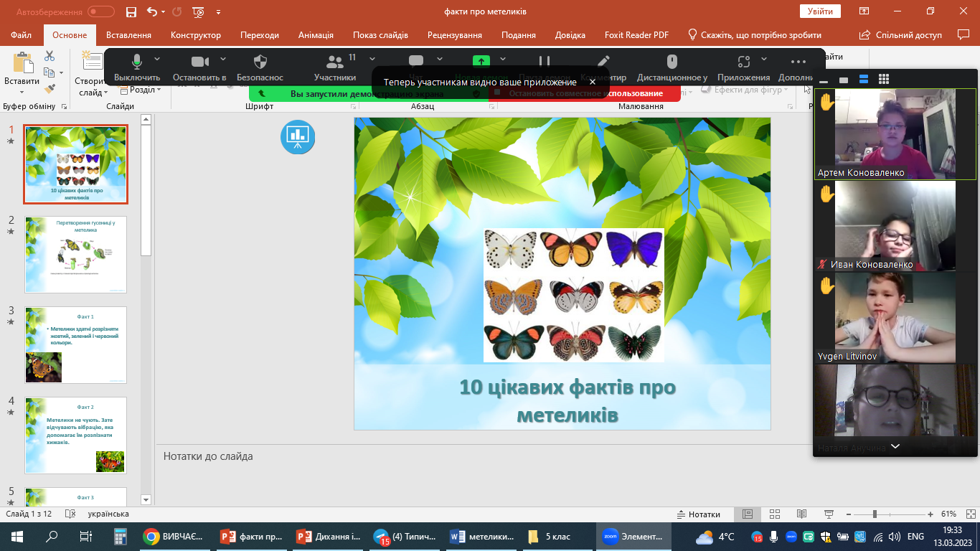The height and width of the screenshot is (551, 980).
Task: Expand audio options arrow beside Выключить
Action: coord(157,59)
